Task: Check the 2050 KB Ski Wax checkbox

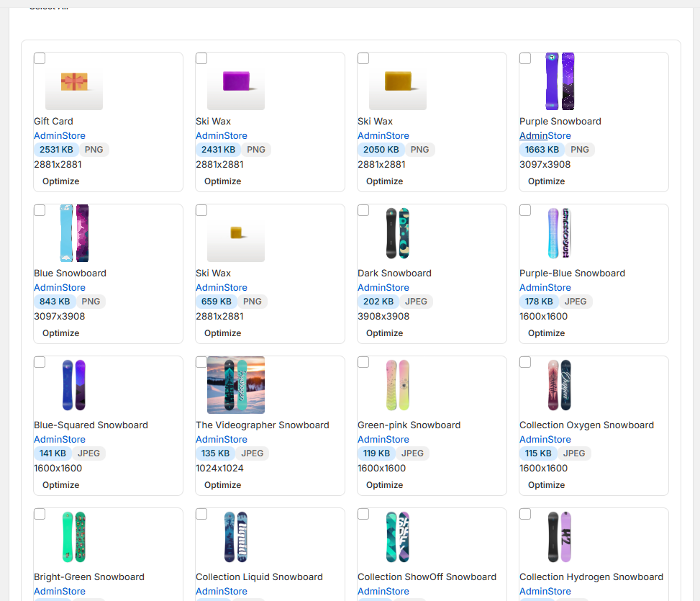Action: click(x=363, y=58)
